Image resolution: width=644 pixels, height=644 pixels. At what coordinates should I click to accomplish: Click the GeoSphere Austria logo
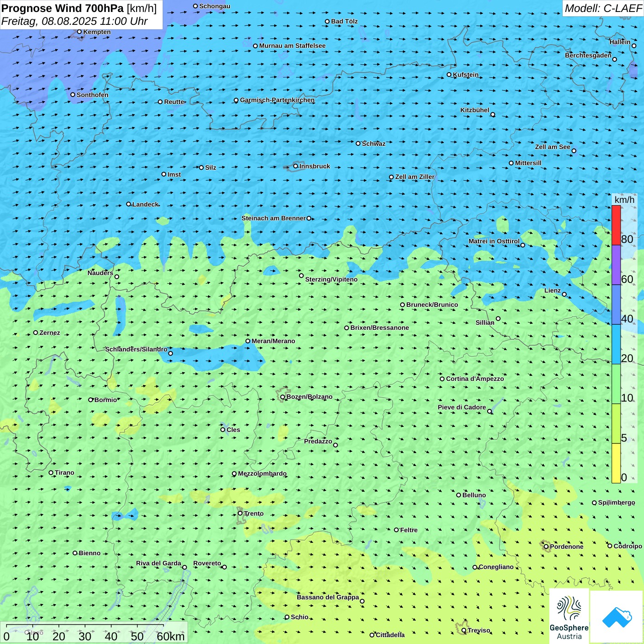point(569,617)
